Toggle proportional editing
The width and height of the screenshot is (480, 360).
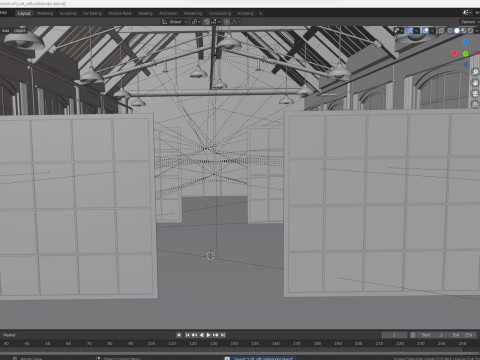[227, 22]
